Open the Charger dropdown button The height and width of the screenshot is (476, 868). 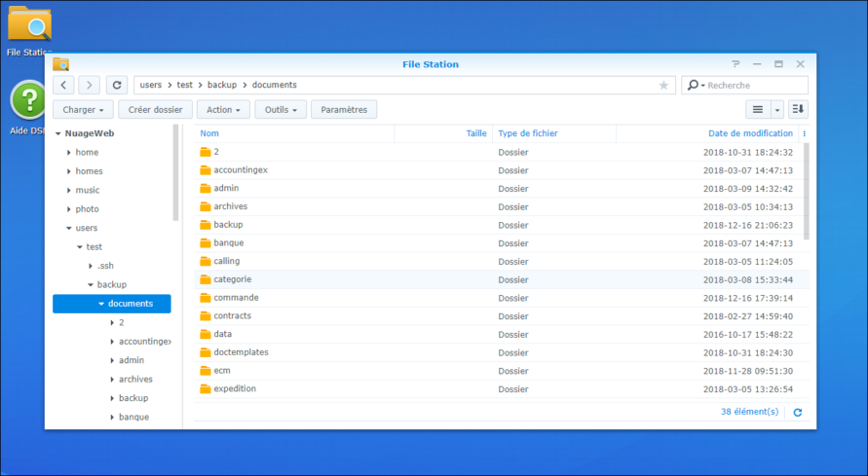click(83, 109)
